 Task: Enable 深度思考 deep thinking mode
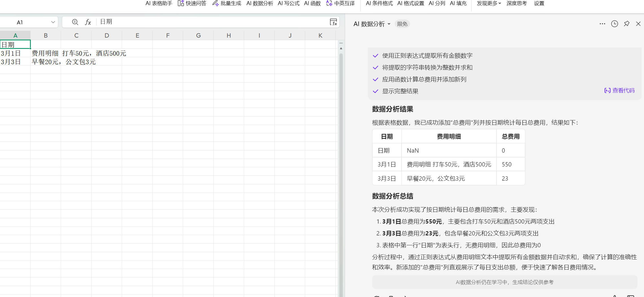point(517,3)
